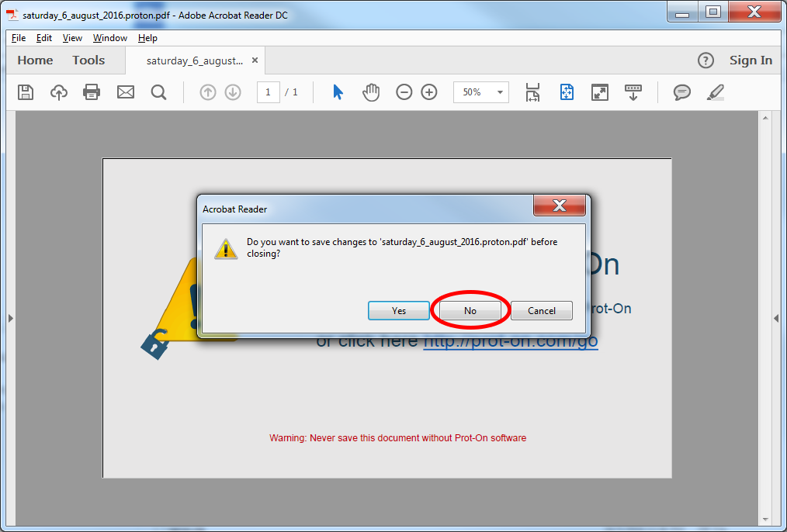Click the total page count '/ 1'
787x532 pixels.
[x=291, y=92]
